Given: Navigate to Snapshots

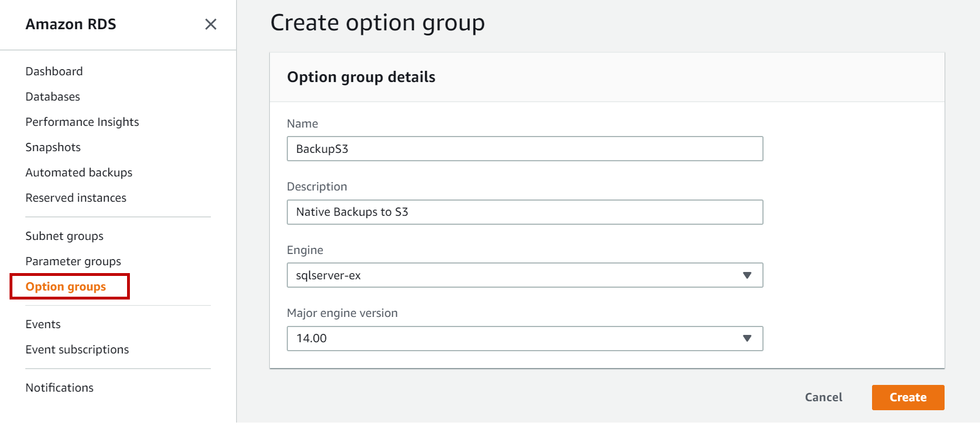Looking at the screenshot, I should click(x=53, y=147).
